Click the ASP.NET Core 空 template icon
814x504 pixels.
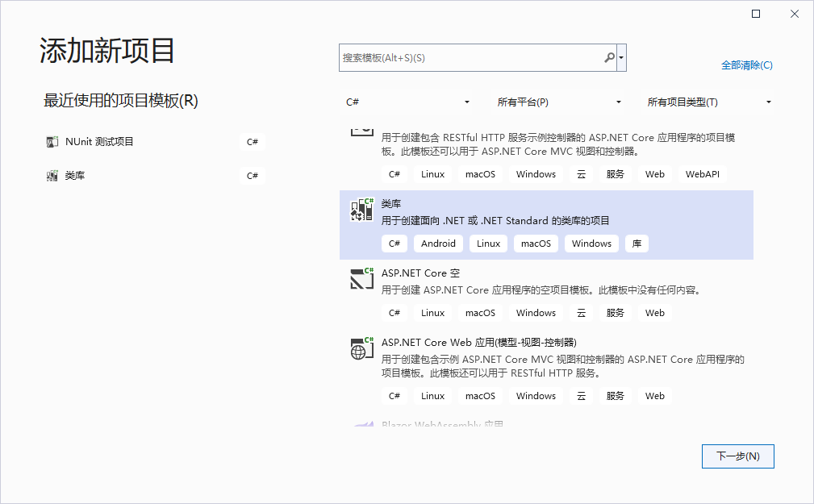tap(362, 278)
